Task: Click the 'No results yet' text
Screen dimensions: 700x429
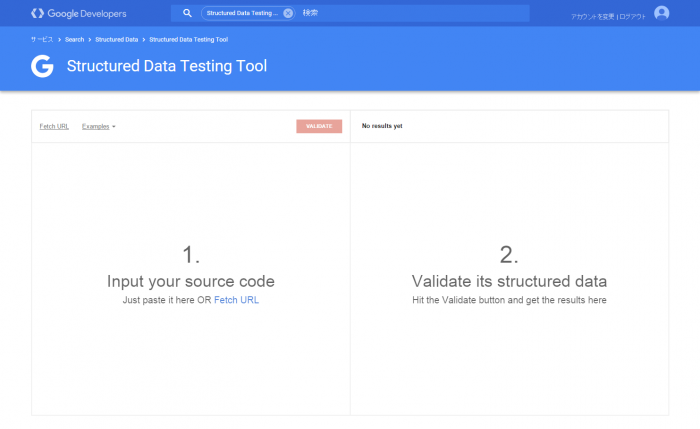Action: (x=382, y=126)
